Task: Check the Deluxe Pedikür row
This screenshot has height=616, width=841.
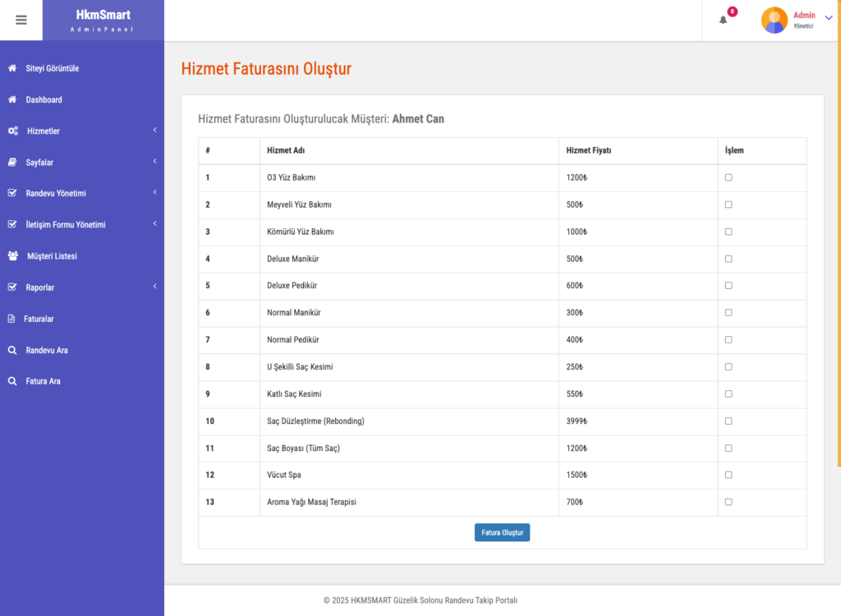Action: [728, 286]
